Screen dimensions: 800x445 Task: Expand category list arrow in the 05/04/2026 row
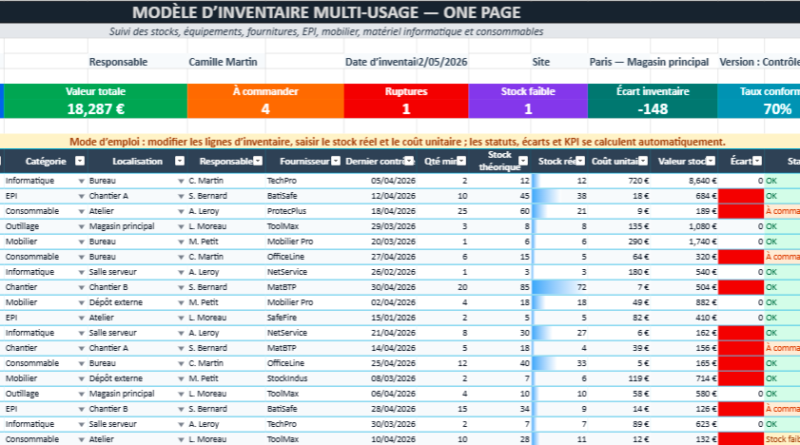click(x=81, y=181)
